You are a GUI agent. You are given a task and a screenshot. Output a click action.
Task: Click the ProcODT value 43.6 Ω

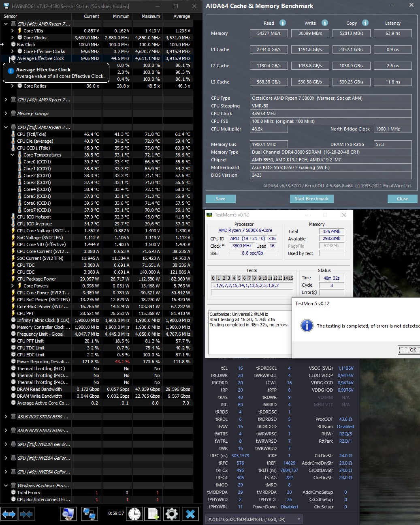tap(345, 419)
